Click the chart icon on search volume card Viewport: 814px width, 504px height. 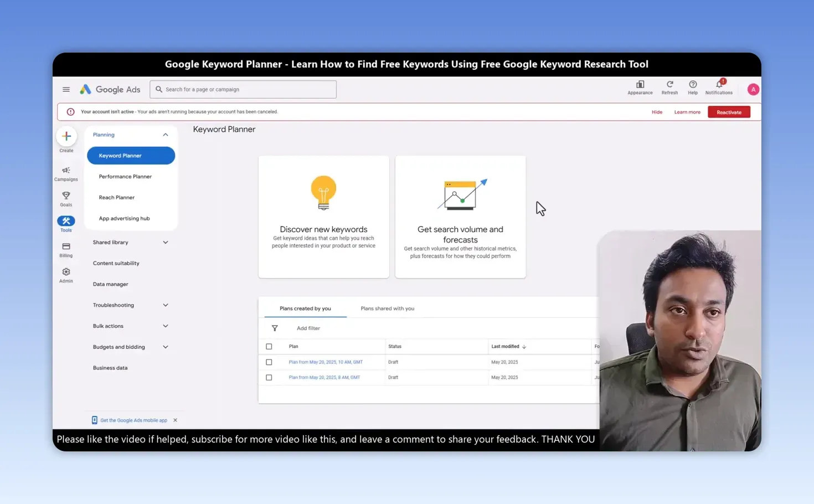pos(462,194)
